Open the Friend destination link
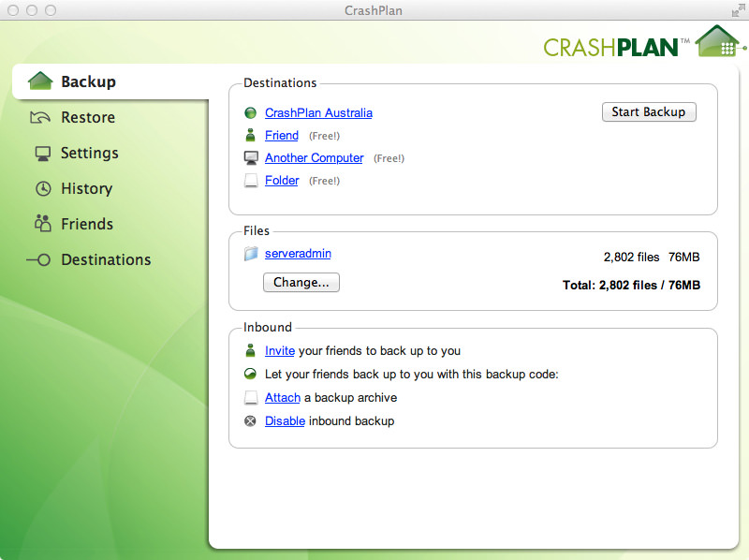 click(282, 135)
